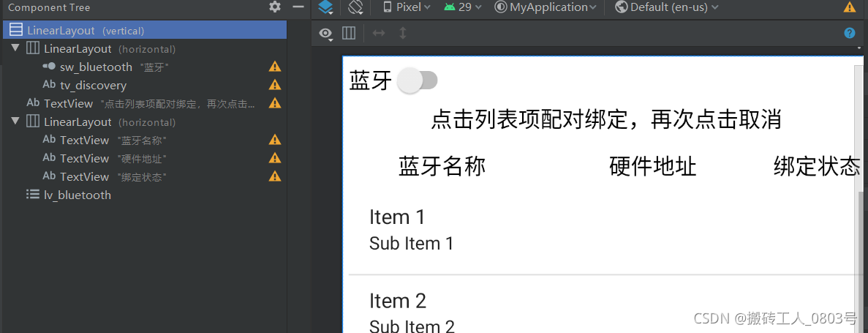Click the horizontal width toggle arrow
This screenshot has width=868, height=333.
[379, 33]
